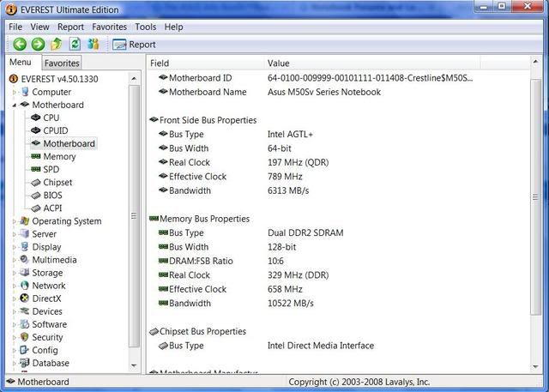
Task: Click the Manage users toolbar icon
Action: tap(94, 44)
